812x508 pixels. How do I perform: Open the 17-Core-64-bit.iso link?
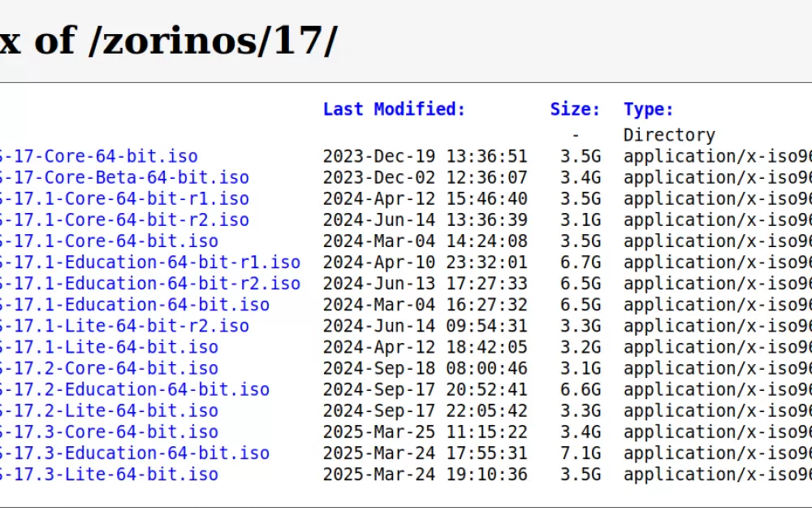pyautogui.click(x=98, y=156)
